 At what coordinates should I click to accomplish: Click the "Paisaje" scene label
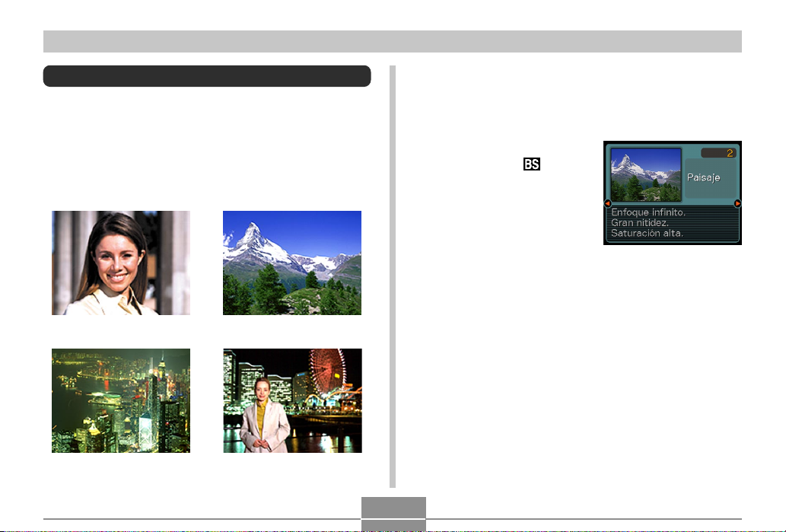tap(703, 177)
